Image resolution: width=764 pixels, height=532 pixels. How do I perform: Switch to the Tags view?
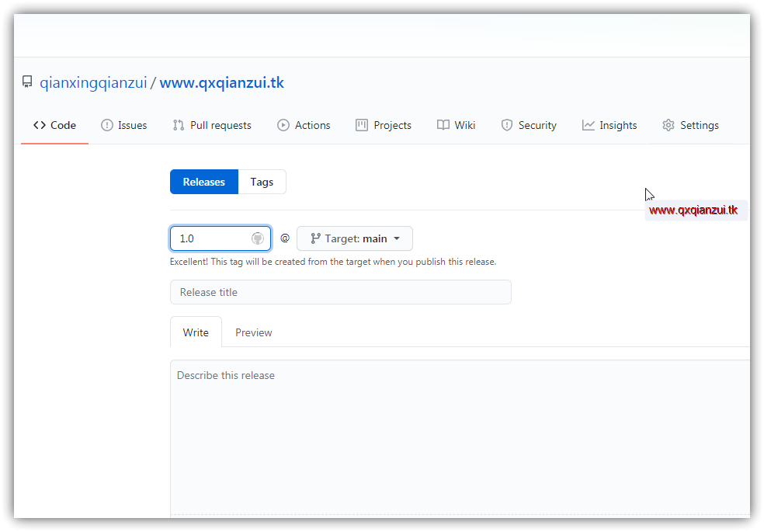coord(262,181)
